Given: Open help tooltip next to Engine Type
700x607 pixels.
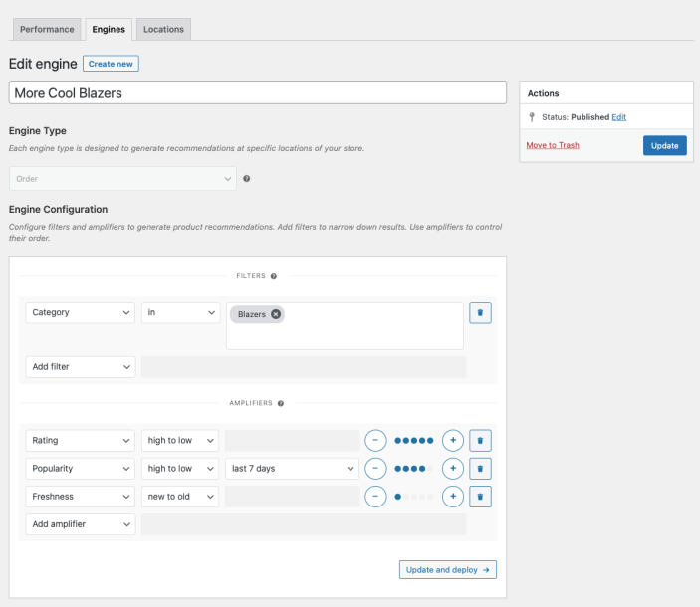Looking at the screenshot, I should [246, 178].
